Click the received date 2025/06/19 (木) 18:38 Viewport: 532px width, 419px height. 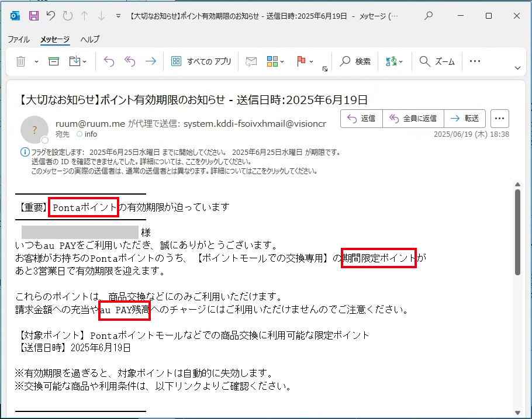pos(471,134)
